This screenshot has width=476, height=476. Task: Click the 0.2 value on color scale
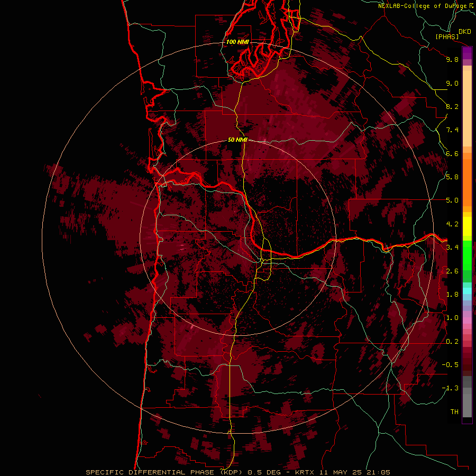click(452, 342)
